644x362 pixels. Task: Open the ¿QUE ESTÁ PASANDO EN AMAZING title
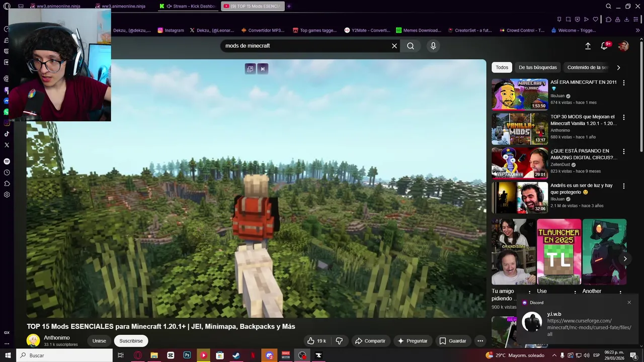coord(584,154)
